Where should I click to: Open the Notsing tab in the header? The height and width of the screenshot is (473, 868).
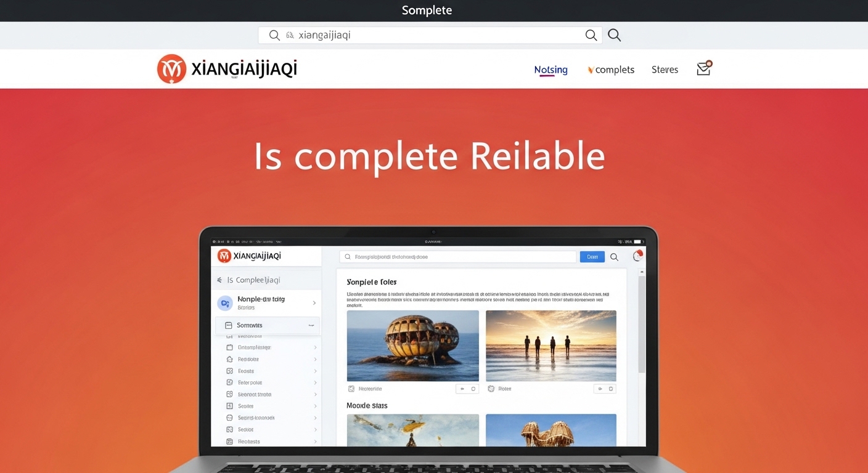[x=551, y=70]
